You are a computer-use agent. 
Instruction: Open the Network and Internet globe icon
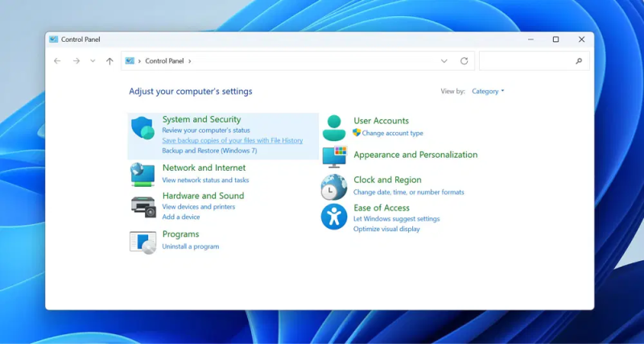142,175
